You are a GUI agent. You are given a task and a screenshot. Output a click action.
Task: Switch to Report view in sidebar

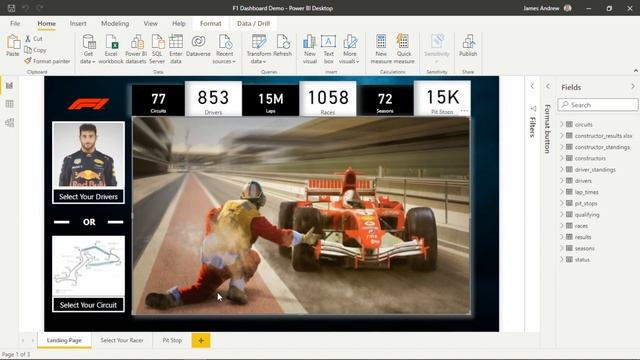click(x=9, y=85)
